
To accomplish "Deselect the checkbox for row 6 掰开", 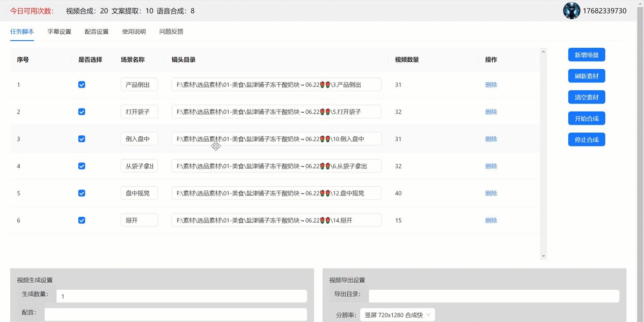I will (x=82, y=220).
